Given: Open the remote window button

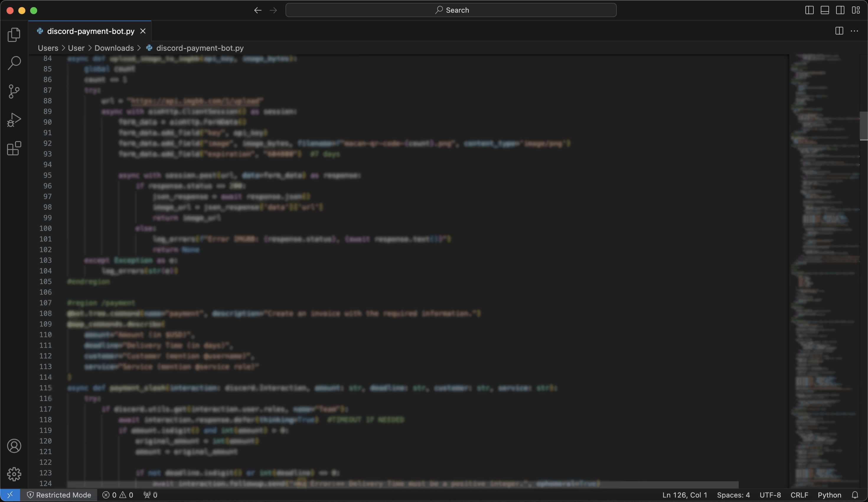Looking at the screenshot, I should tap(10, 495).
